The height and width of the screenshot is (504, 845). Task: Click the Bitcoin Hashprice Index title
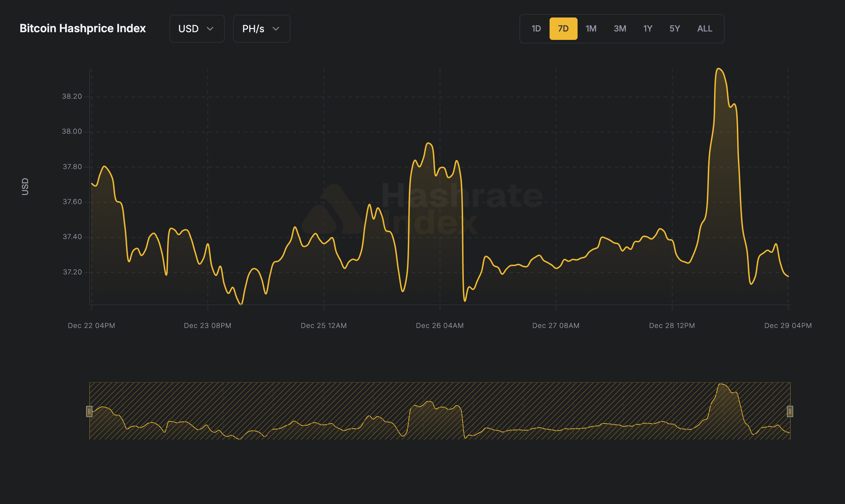coord(83,28)
